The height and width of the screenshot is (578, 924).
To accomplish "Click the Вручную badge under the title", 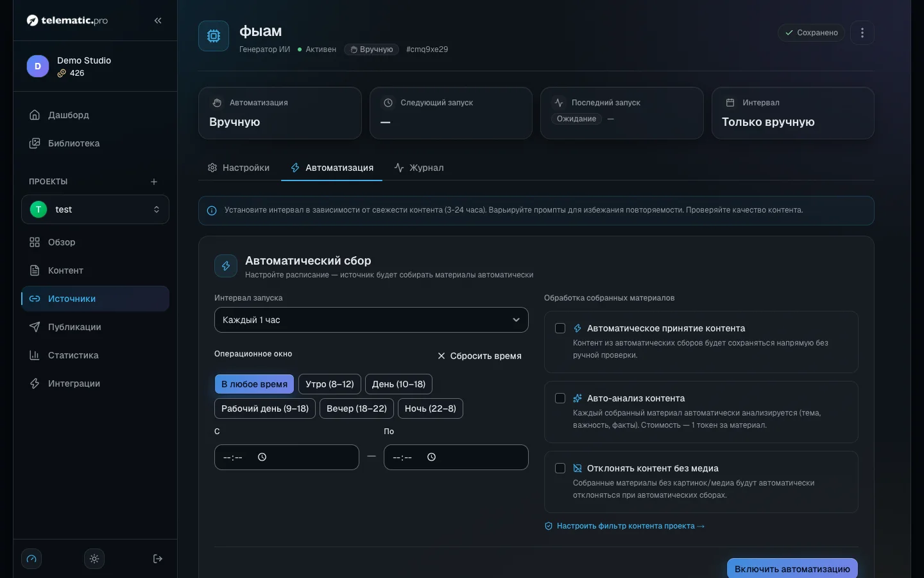I will (372, 49).
